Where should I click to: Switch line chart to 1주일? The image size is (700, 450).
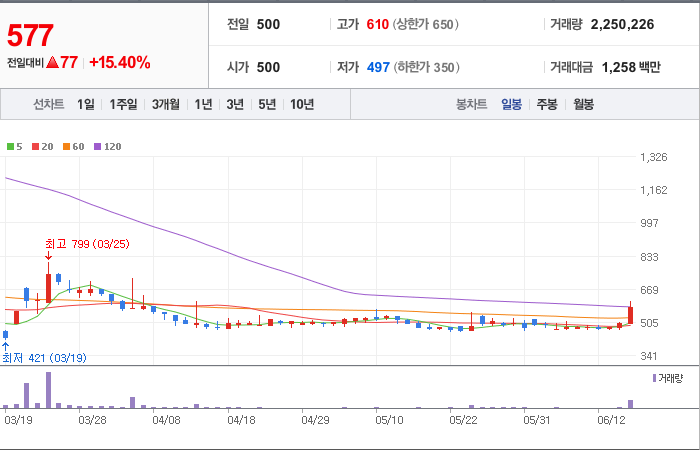[x=123, y=104]
